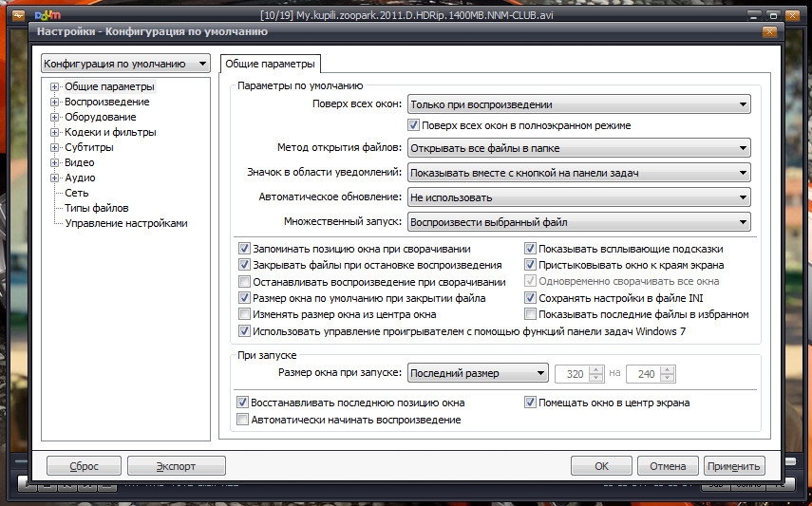812x506 pixels.
Task: Open Управление настройками tree item
Action: (x=125, y=223)
